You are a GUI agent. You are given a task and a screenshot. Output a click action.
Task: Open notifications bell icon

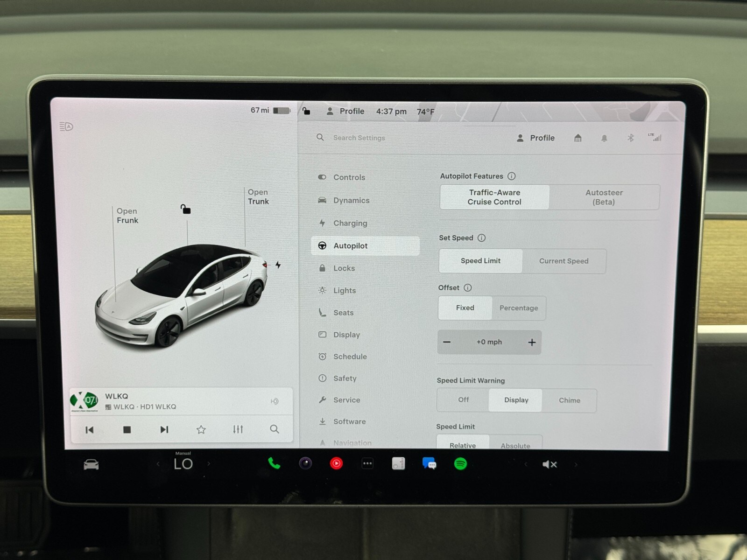pos(604,138)
